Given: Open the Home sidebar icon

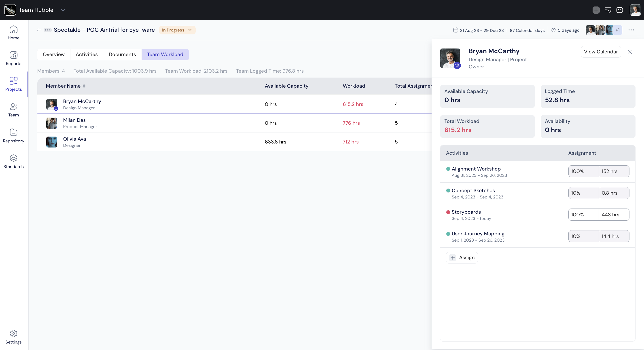Looking at the screenshot, I should pos(13,30).
